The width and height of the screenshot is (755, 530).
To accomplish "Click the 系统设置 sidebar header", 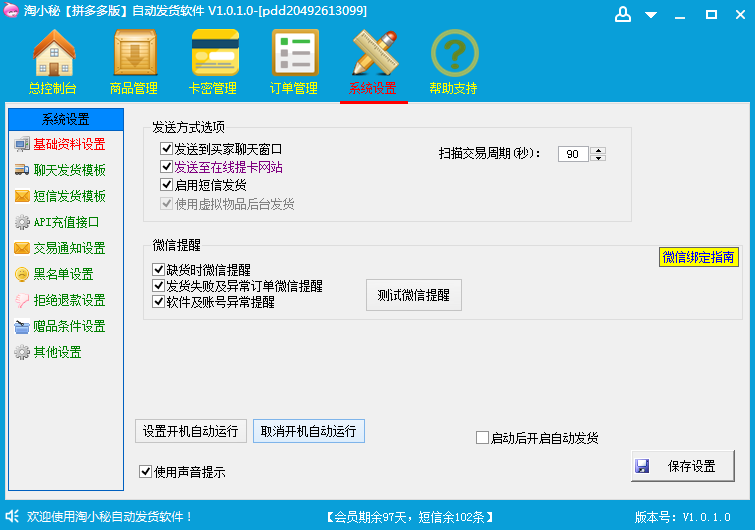I will (66, 119).
